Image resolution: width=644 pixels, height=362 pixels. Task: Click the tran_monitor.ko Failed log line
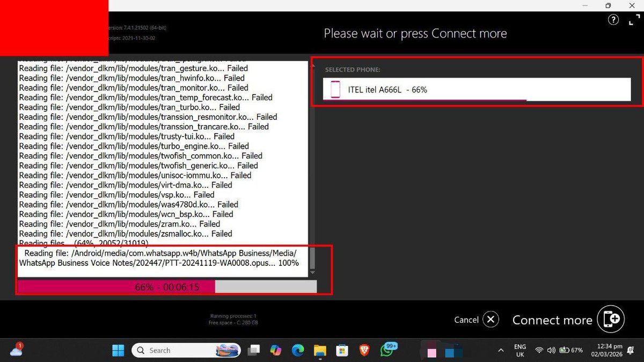click(x=134, y=88)
